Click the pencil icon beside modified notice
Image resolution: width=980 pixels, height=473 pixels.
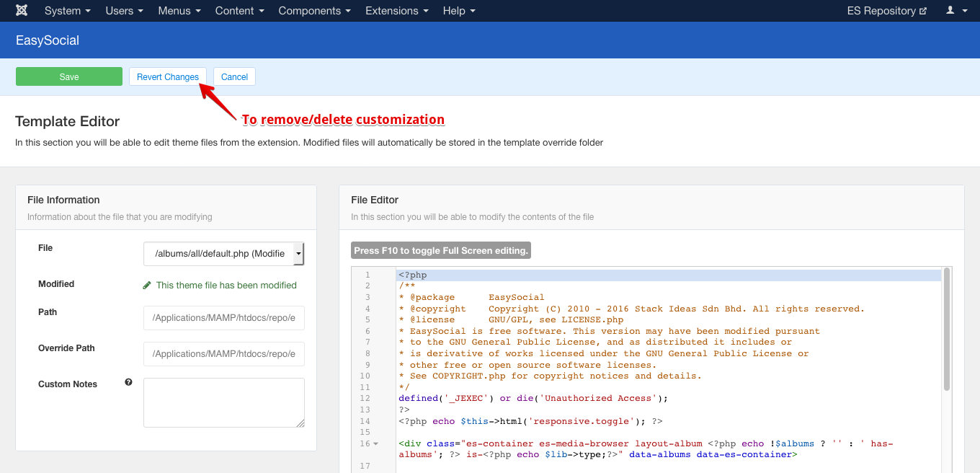tap(147, 286)
